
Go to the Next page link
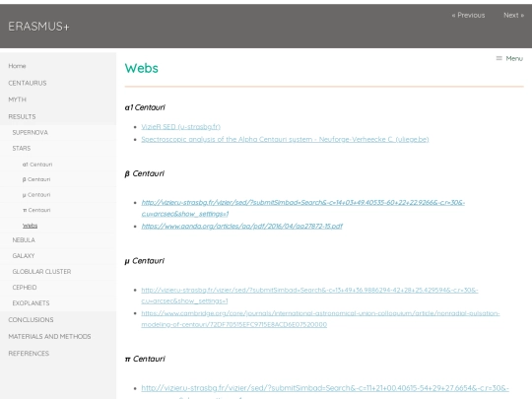coord(513,15)
